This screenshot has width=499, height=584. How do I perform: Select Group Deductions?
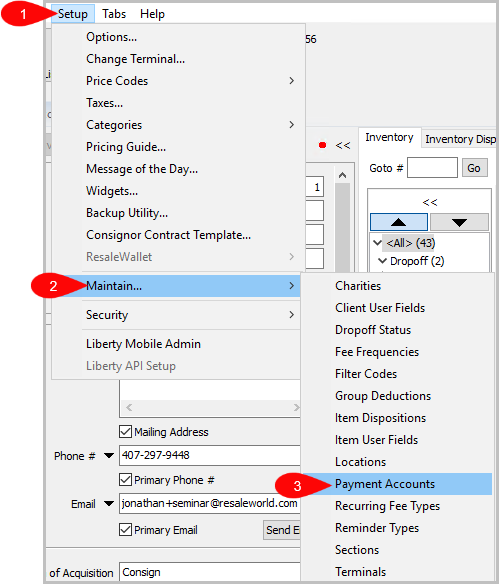pyautogui.click(x=397, y=396)
